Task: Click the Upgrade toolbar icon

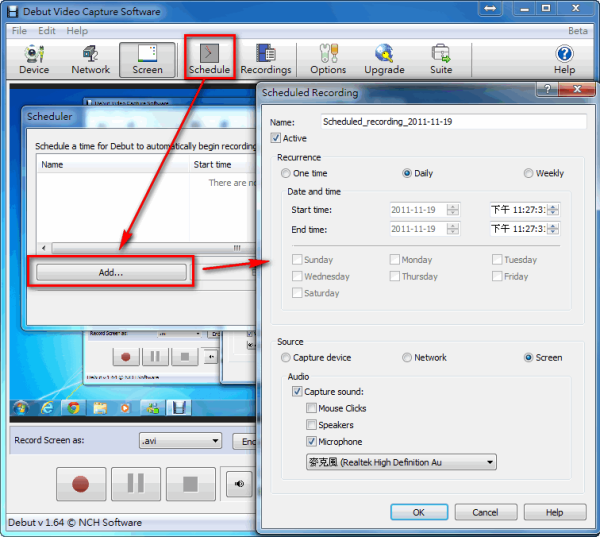Action: click(384, 59)
